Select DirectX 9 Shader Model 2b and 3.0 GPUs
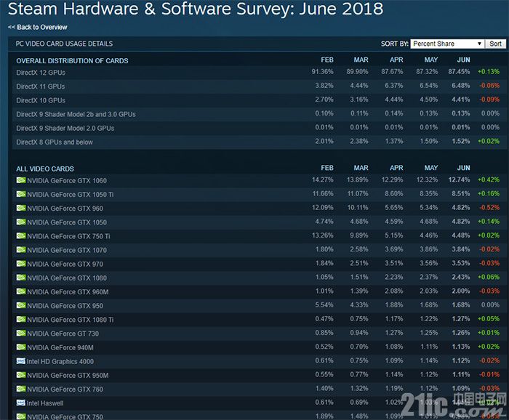The height and width of the screenshot is (420, 509). (x=76, y=115)
